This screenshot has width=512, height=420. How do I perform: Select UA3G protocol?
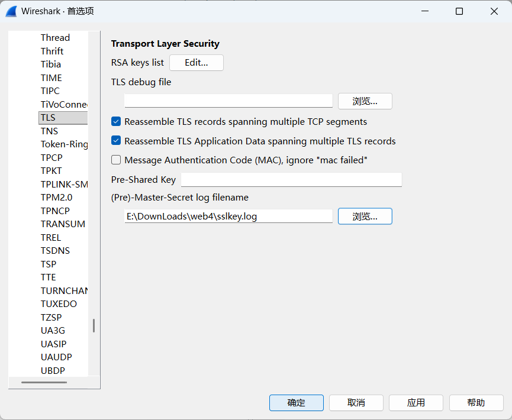pyautogui.click(x=53, y=331)
